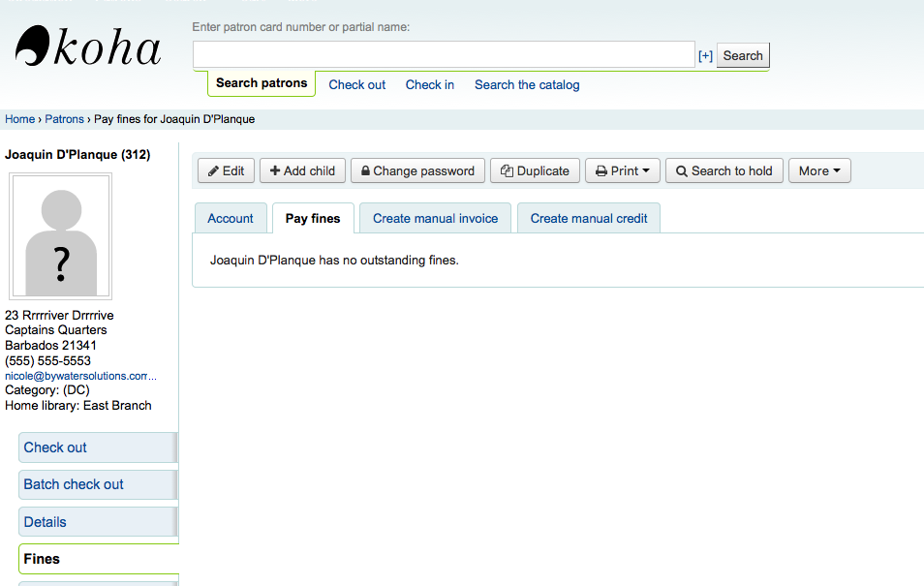Switch to the Account tab
The height and width of the screenshot is (586, 924).
[x=231, y=218]
